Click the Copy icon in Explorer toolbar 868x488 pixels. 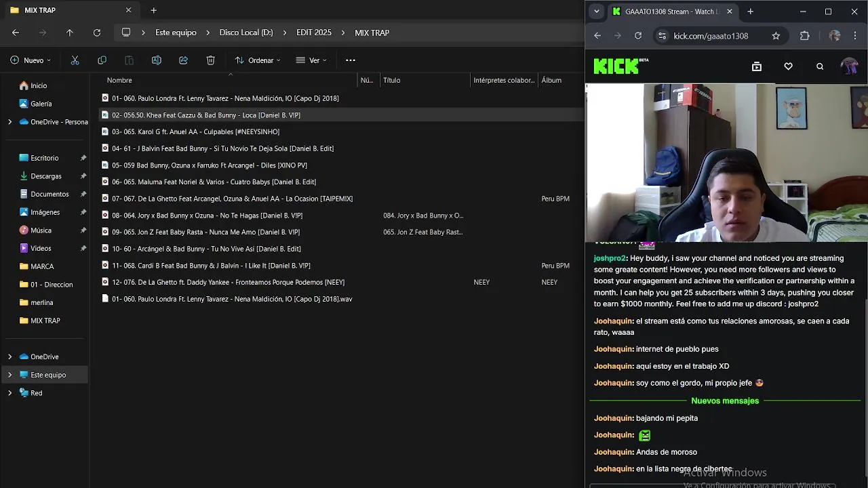point(102,60)
